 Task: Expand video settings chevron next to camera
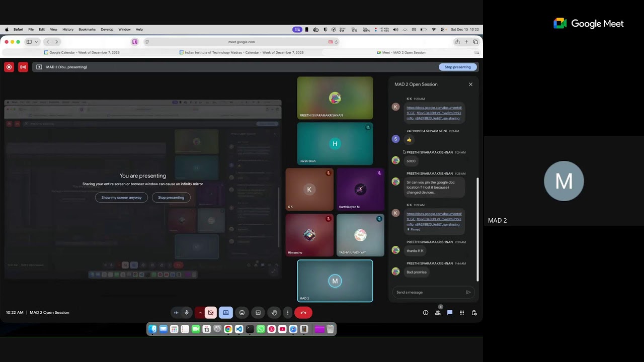point(200,313)
